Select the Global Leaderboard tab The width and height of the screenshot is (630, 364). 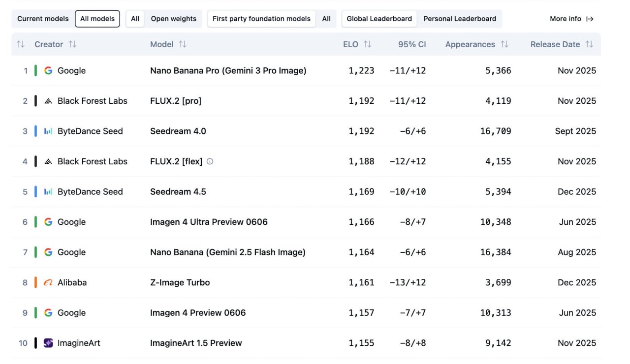pyautogui.click(x=379, y=19)
